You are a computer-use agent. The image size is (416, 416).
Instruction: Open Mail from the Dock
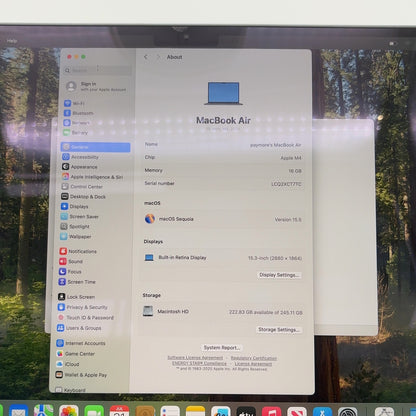coord(19,410)
